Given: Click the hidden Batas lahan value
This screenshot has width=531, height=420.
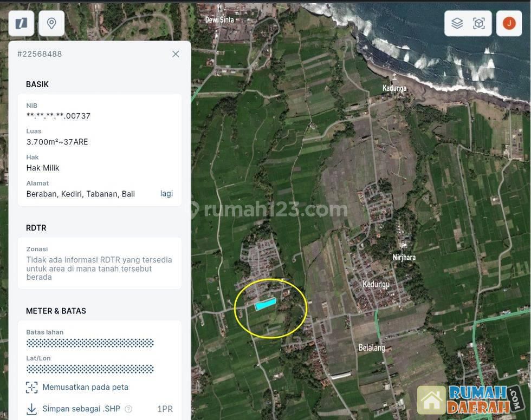Looking at the screenshot, I should (90, 343).
